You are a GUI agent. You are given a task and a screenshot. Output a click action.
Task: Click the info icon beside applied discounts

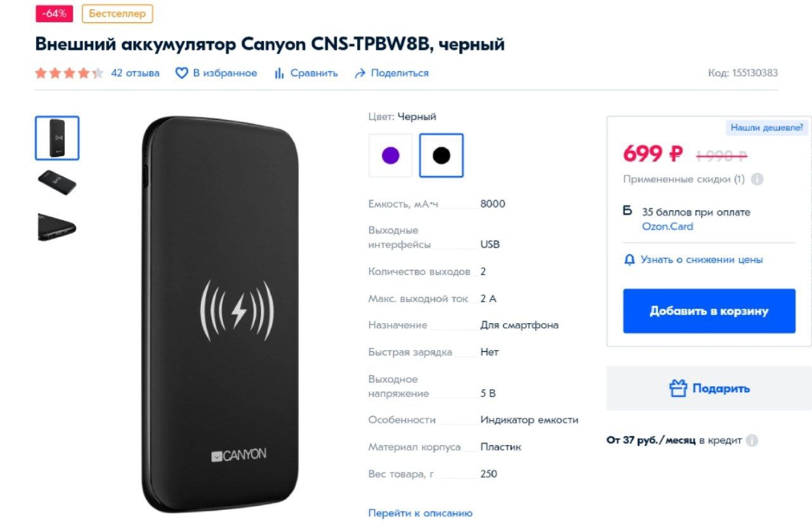(x=757, y=179)
